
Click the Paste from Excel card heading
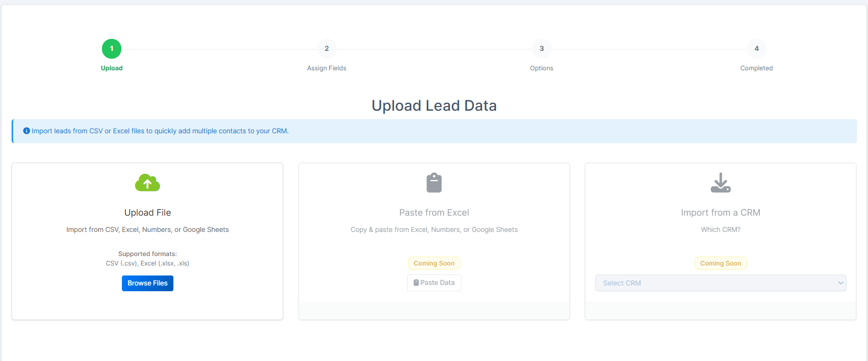coord(434,213)
